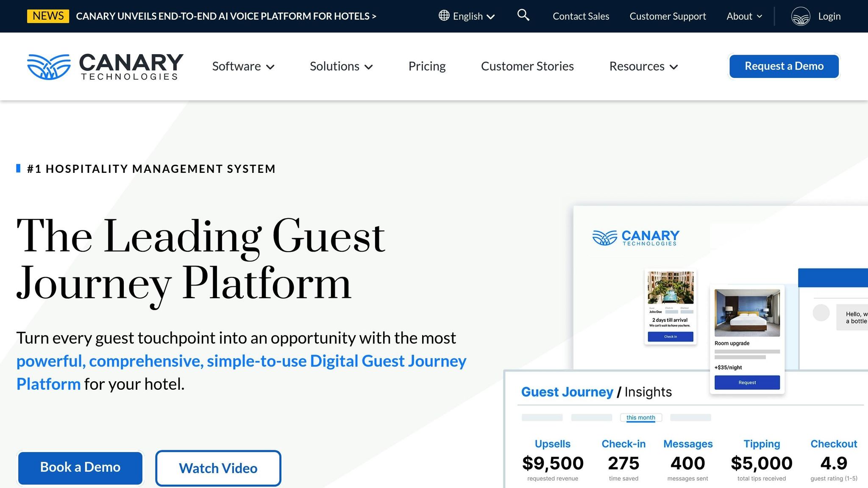The image size is (868, 488).
Task: Click the Check-in '275' value
Action: pyautogui.click(x=623, y=463)
